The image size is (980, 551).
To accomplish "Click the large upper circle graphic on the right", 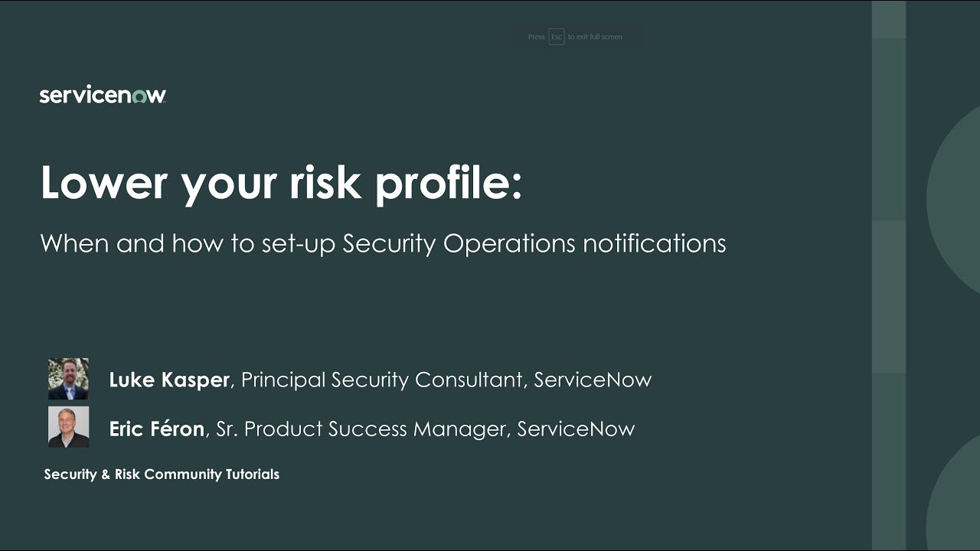I will [954, 199].
